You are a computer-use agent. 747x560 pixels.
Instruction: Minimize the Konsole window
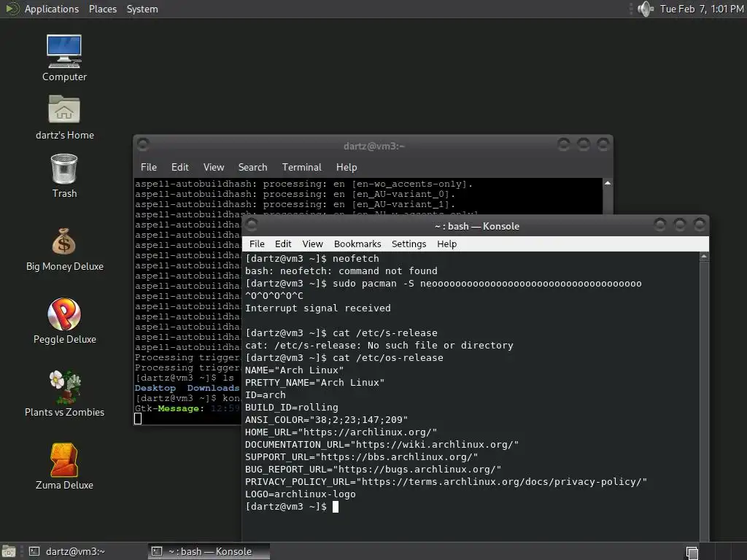pos(659,225)
